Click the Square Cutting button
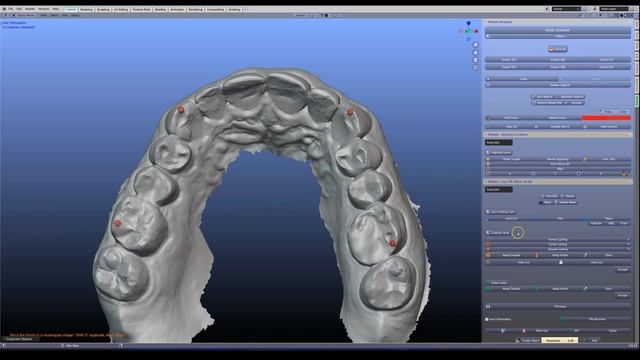The image size is (640, 360). (x=558, y=249)
